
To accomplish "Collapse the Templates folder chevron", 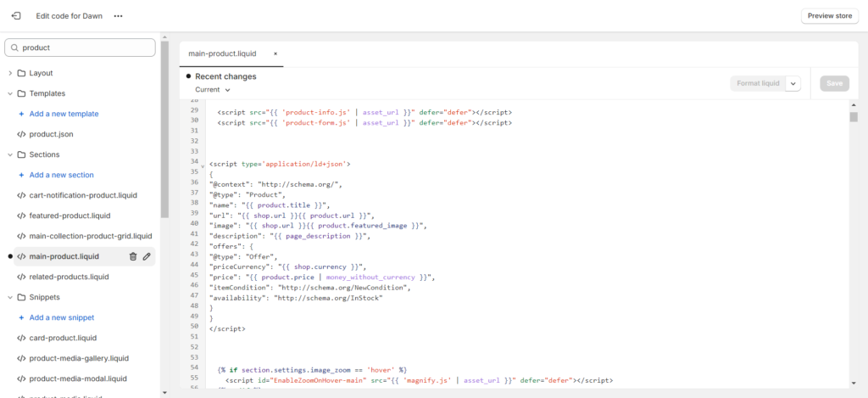I will pos(10,93).
